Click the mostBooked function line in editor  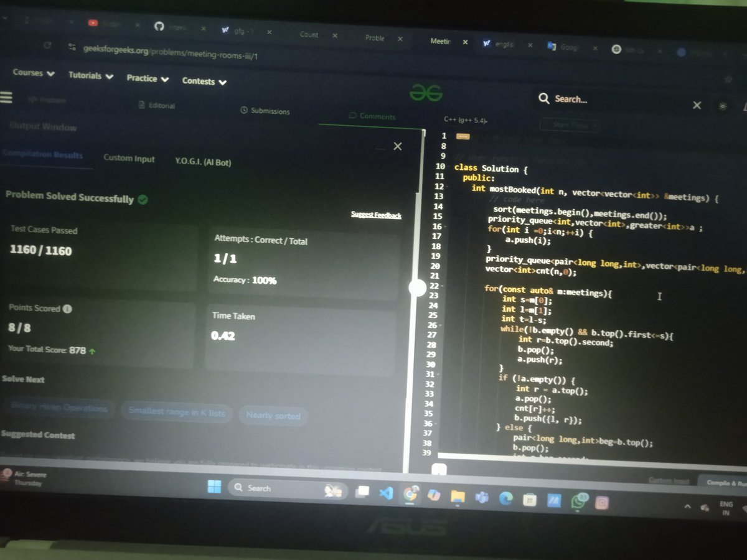coord(595,192)
